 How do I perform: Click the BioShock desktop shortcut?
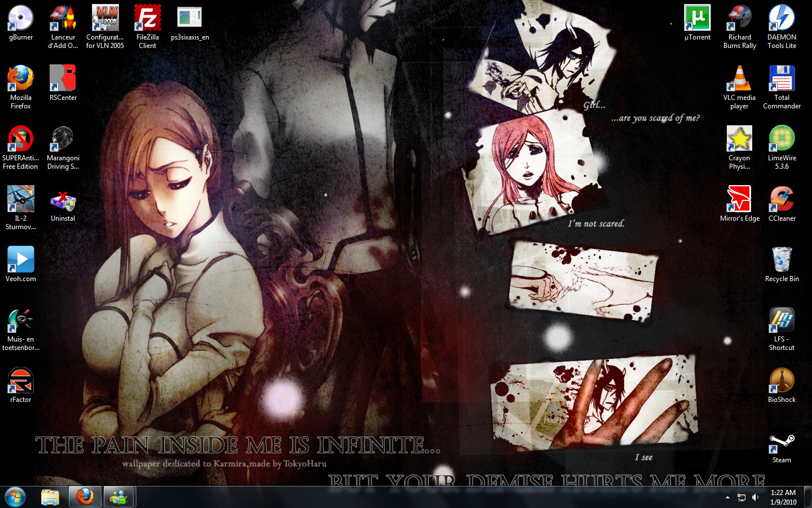[x=782, y=385]
